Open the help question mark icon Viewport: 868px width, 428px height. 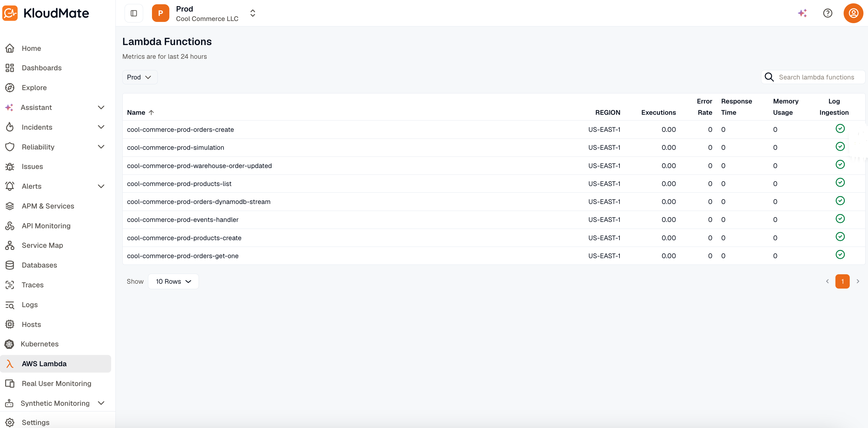coord(827,13)
